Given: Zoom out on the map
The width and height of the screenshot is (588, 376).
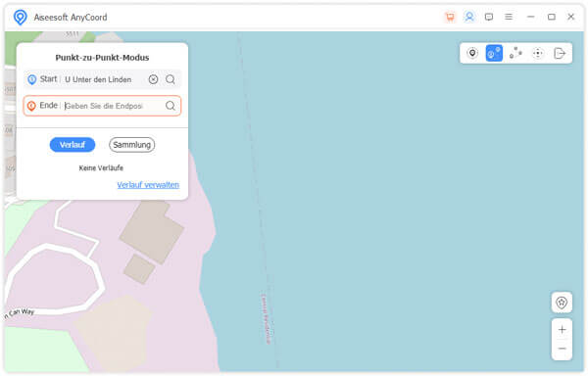Looking at the screenshot, I should 562,349.
